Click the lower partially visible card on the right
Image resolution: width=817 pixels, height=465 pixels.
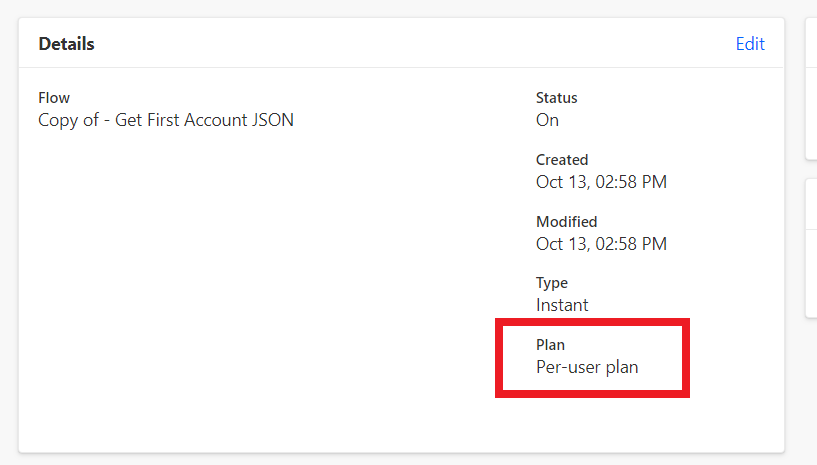coord(811,250)
